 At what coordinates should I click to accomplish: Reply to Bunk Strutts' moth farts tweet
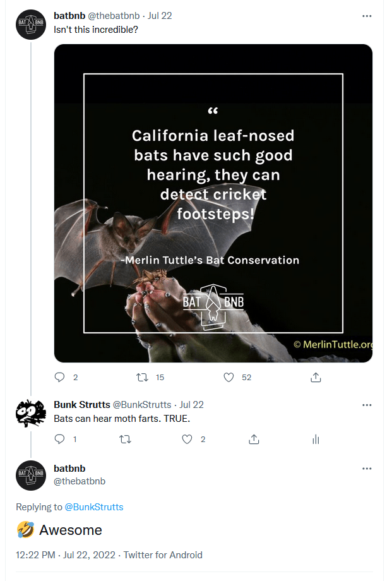point(60,439)
